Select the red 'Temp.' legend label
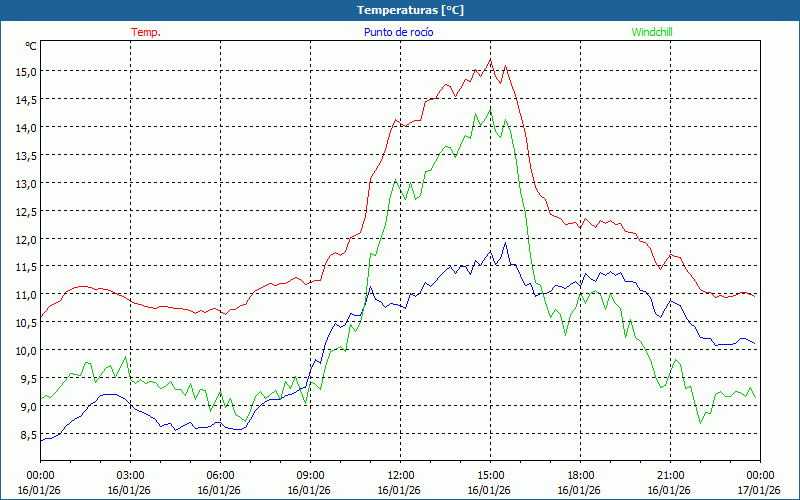This screenshot has height=500, width=800. coord(145,32)
